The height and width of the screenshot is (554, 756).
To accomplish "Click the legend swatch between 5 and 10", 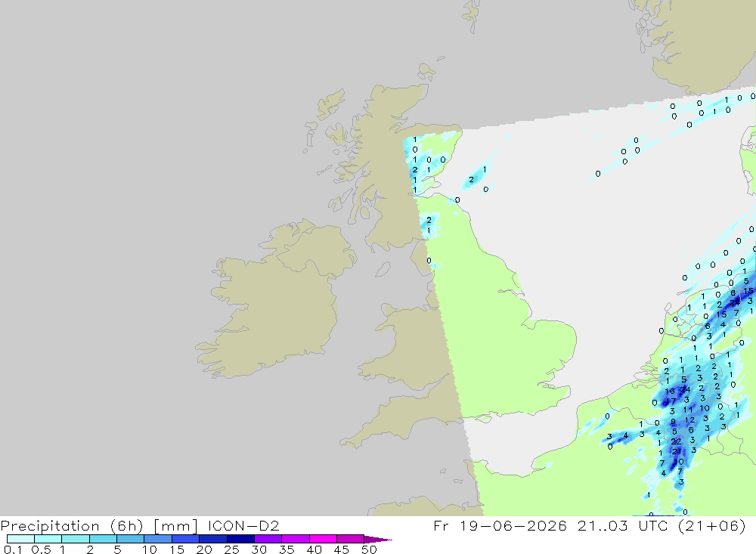I will click(131, 539).
